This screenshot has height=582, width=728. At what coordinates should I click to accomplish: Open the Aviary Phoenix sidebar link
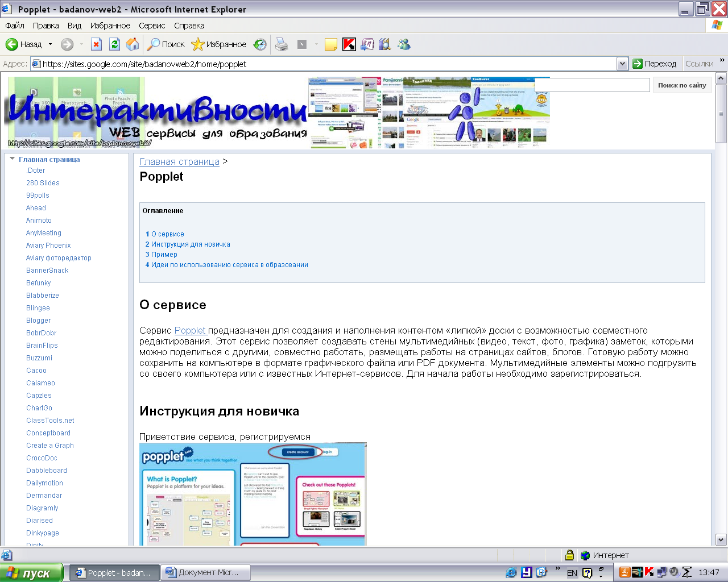point(48,246)
